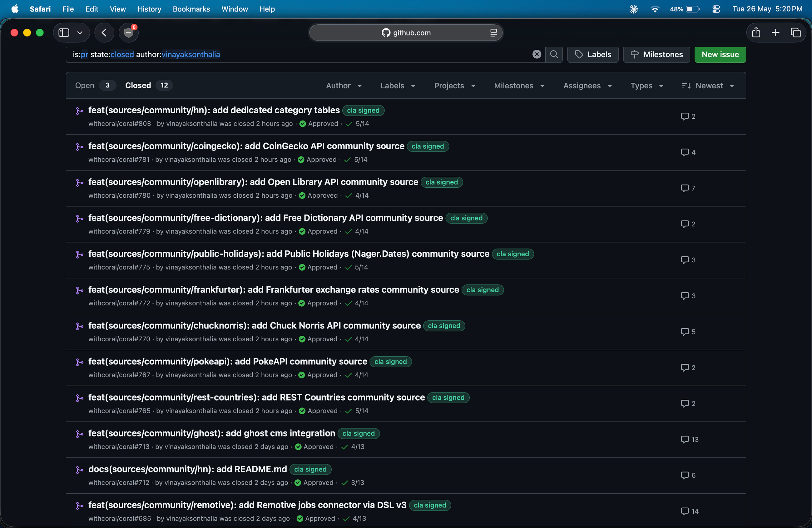The width and height of the screenshot is (812, 528).
Task: Run search with magnifying glass button
Action: coord(554,54)
